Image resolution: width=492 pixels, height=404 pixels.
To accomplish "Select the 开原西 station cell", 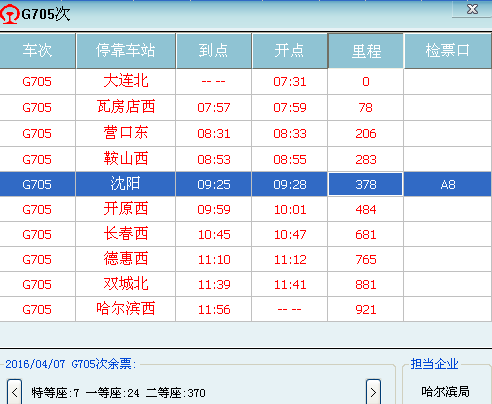I will point(126,209).
